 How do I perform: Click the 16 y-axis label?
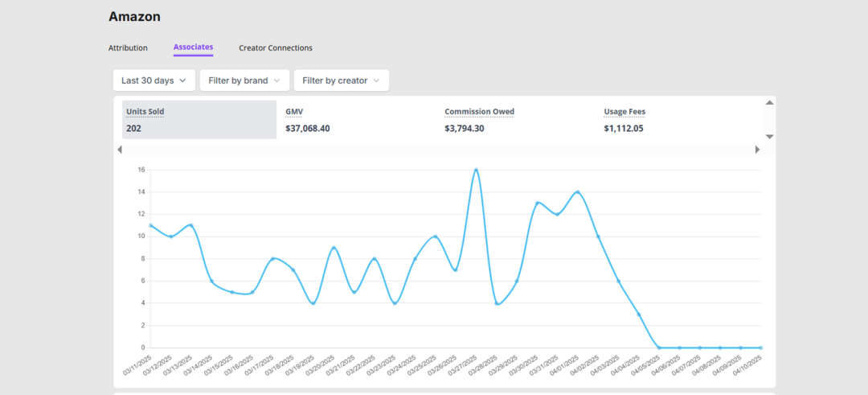pos(141,170)
